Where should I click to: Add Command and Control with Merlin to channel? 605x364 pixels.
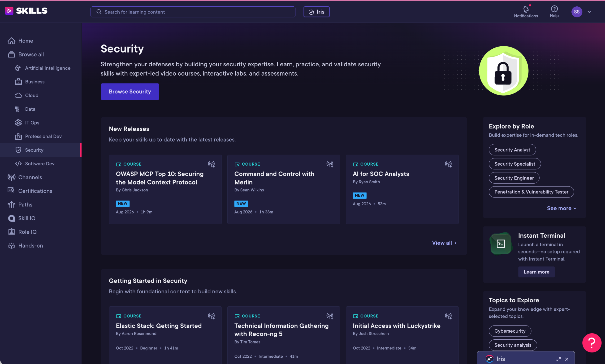point(330,164)
